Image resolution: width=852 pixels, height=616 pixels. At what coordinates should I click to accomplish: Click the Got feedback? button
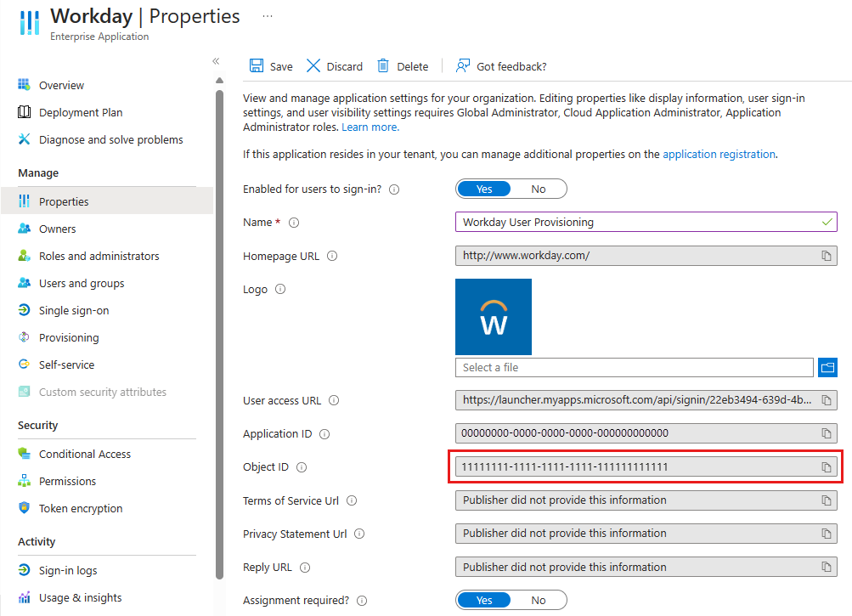[501, 65]
